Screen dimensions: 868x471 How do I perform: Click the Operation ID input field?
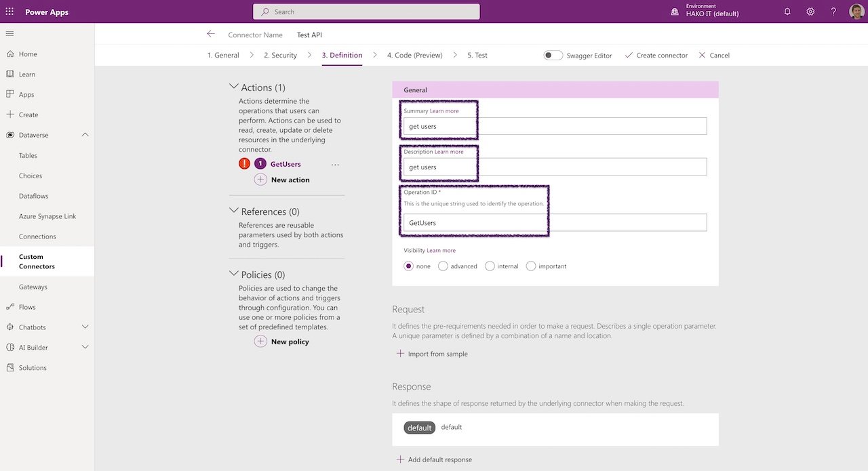tap(555, 222)
